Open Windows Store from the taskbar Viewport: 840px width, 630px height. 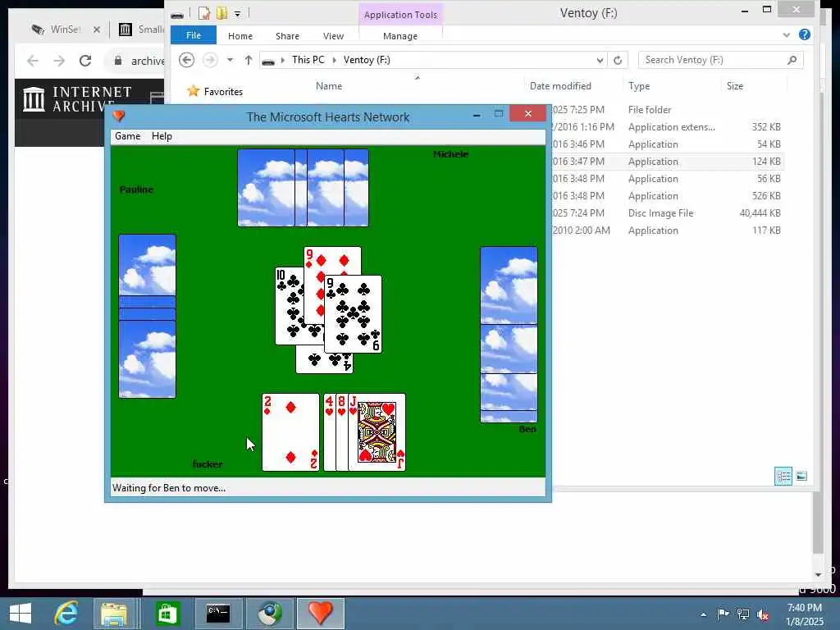[x=167, y=613]
